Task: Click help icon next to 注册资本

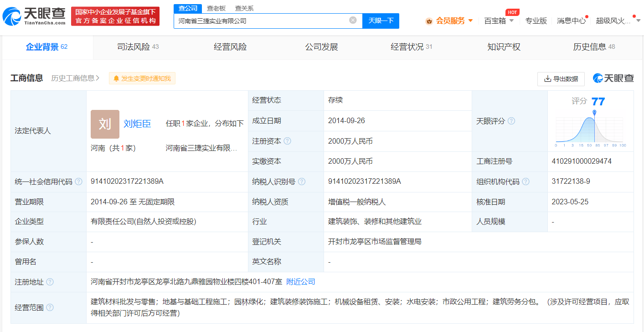Action: coord(287,141)
